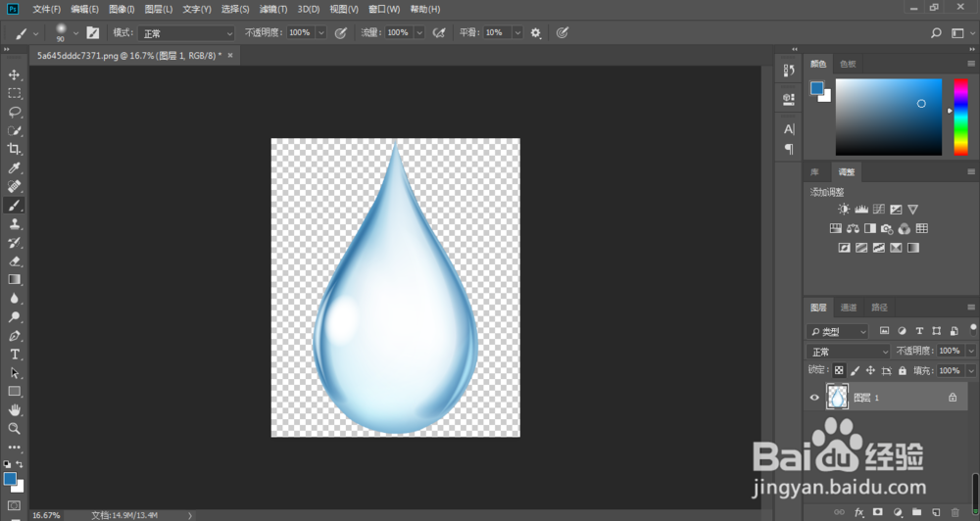This screenshot has width=980, height=521.
Task: Pick a color in the color field
Action: tap(888, 117)
